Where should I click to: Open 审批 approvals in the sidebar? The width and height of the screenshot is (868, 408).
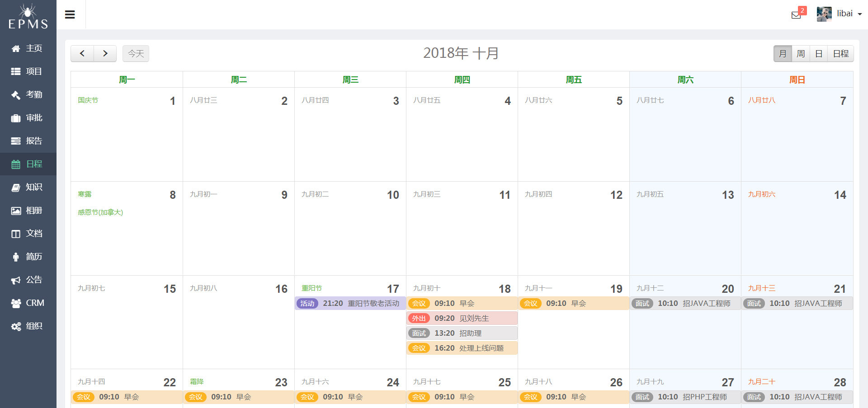pos(28,118)
